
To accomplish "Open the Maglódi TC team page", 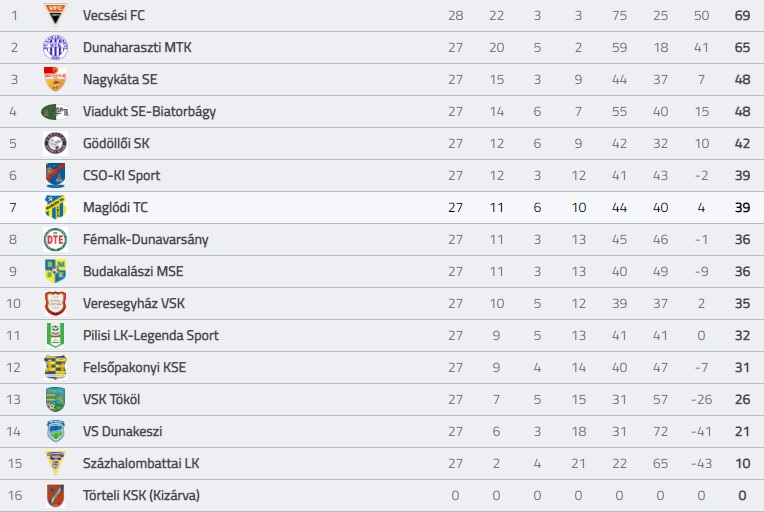I will (x=115, y=207).
